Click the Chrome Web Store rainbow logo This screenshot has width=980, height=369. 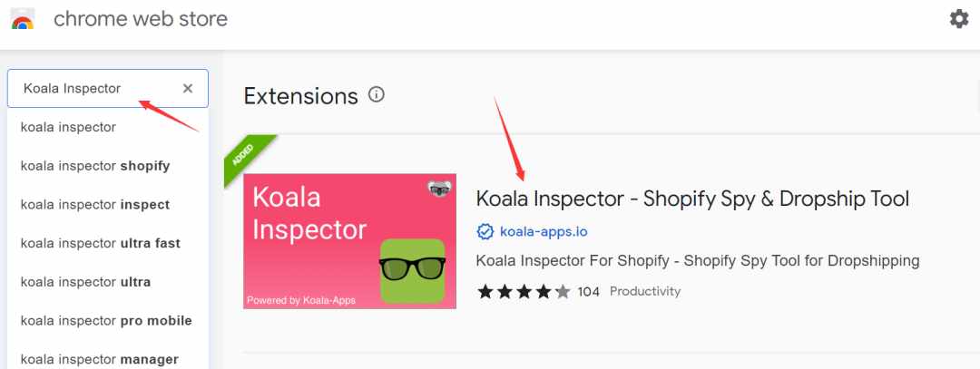(23, 19)
